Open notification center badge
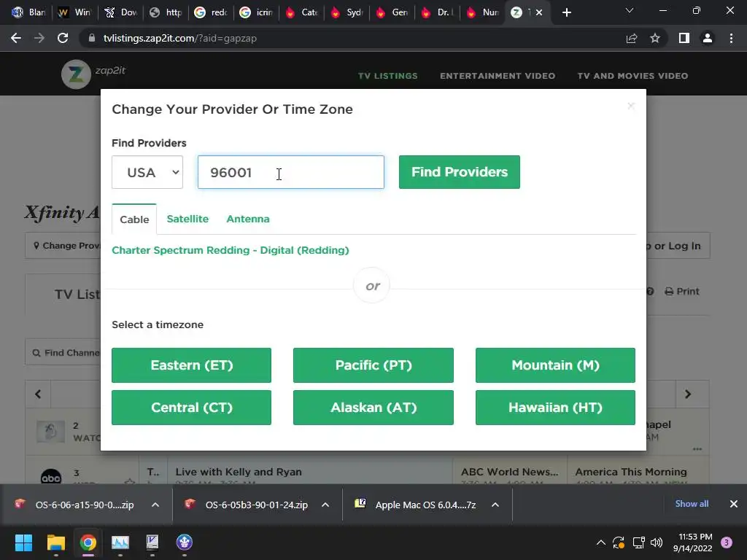 click(x=727, y=542)
